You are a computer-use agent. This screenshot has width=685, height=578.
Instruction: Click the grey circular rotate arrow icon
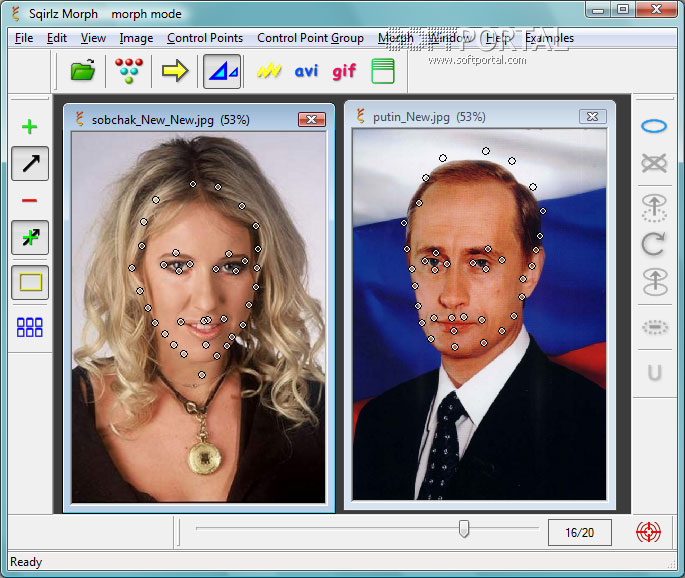654,244
